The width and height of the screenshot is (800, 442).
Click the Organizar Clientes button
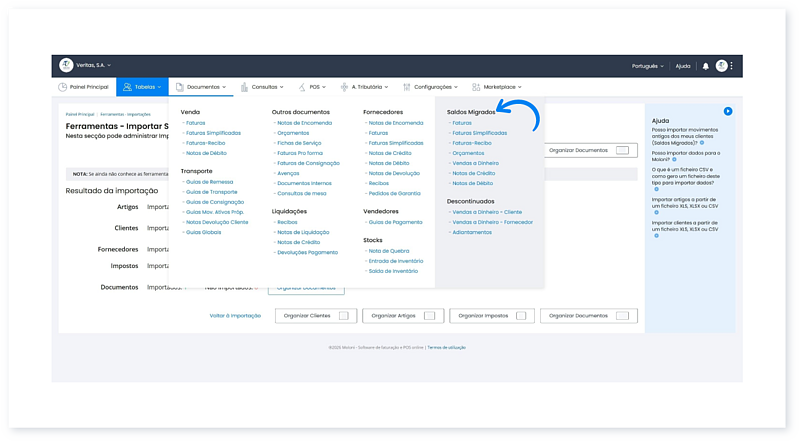(x=312, y=316)
